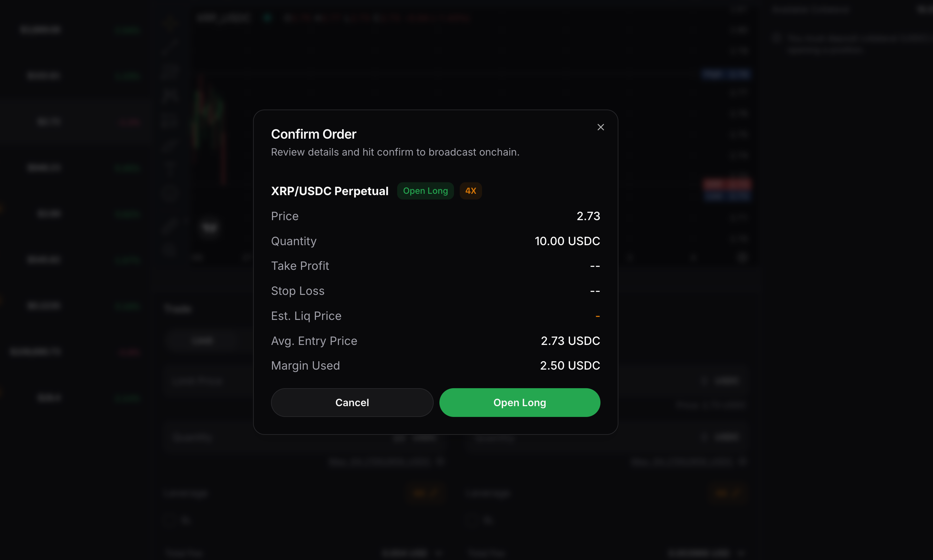Viewport: 933px width, 560px height.
Task: Click the Avg. Entry Price 2.73 USDC value
Action: pos(570,341)
